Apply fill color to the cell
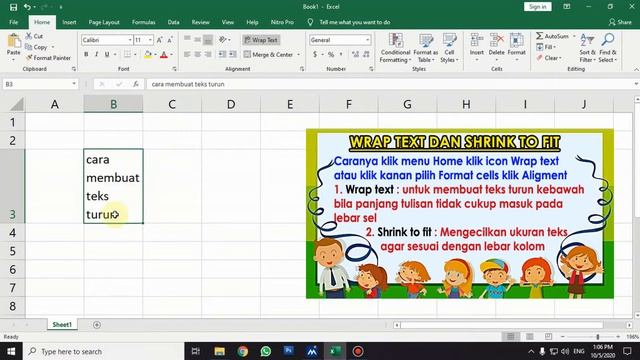 (148, 54)
